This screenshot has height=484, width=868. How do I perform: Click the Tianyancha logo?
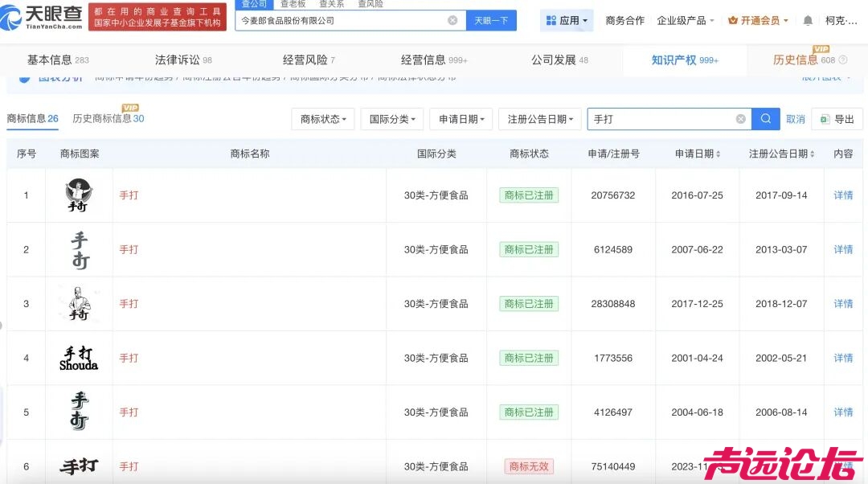(x=41, y=17)
